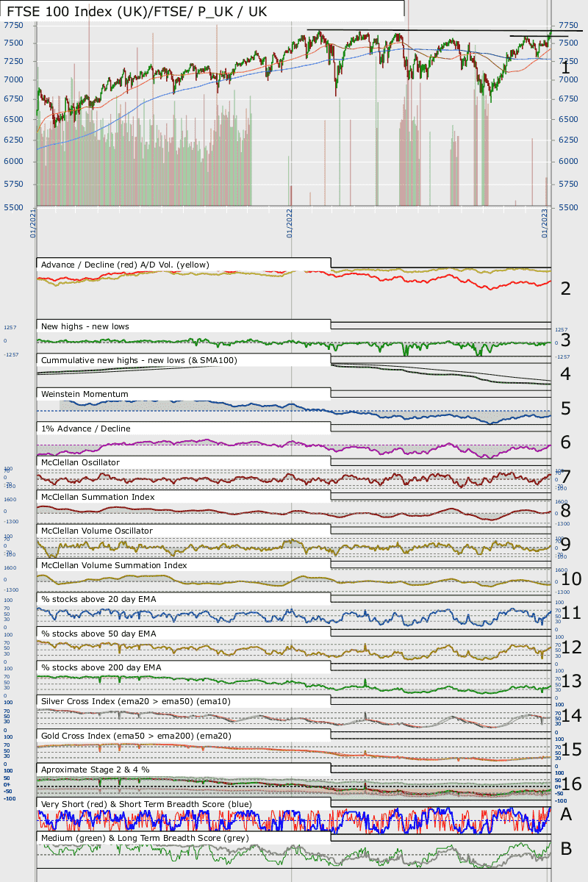The image size is (588, 882).
Task: Select the Medium & Long Term Breadth Score label
Action: (145, 838)
